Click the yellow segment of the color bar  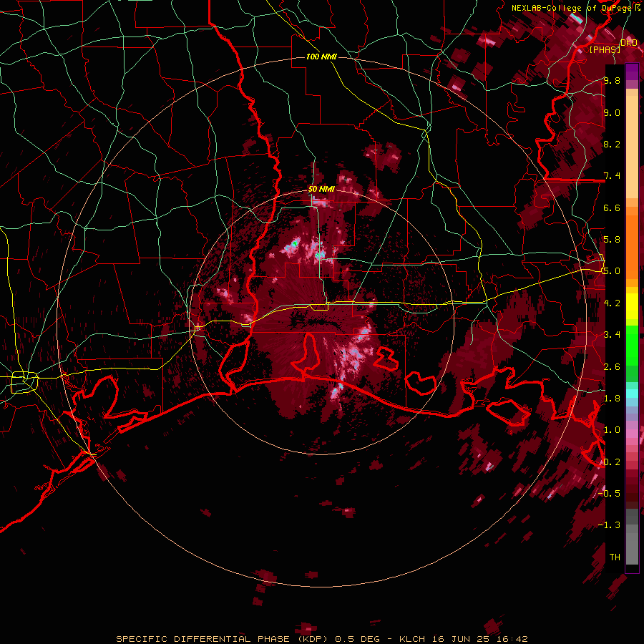pos(632,306)
